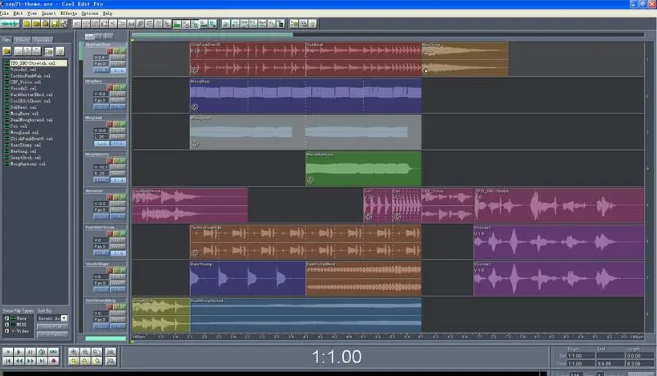657x376 pixels.
Task: Jump to beginning with Go to Start button
Action: point(8,361)
